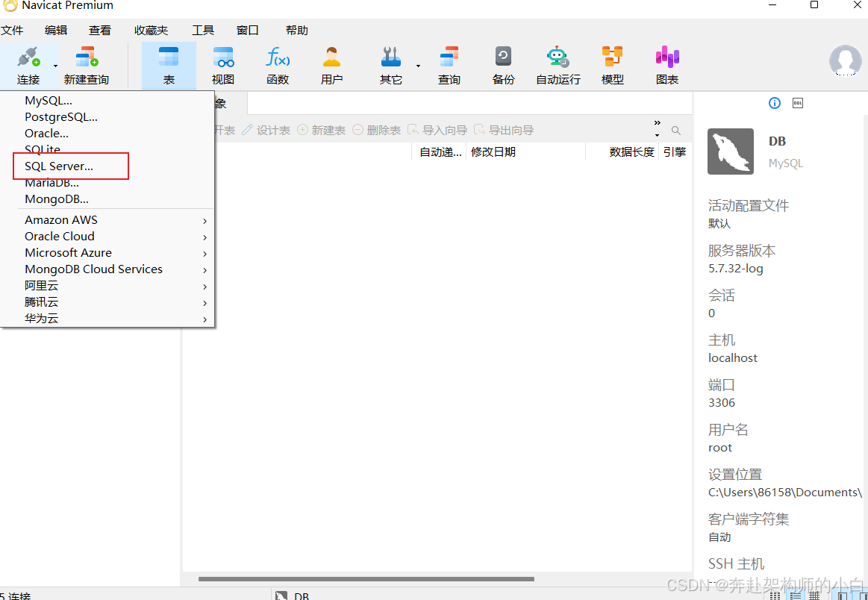The width and height of the screenshot is (868, 600).
Task: Click the 5.7.32-log server version text
Action: pyautogui.click(x=736, y=269)
